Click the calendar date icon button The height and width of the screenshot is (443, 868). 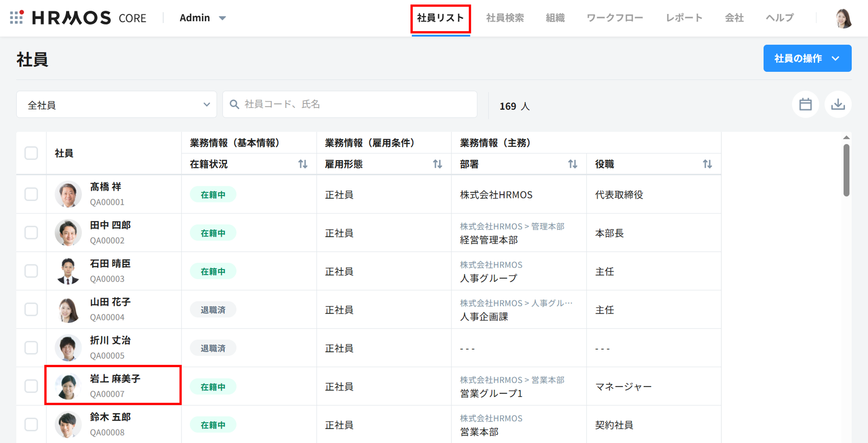[805, 105]
